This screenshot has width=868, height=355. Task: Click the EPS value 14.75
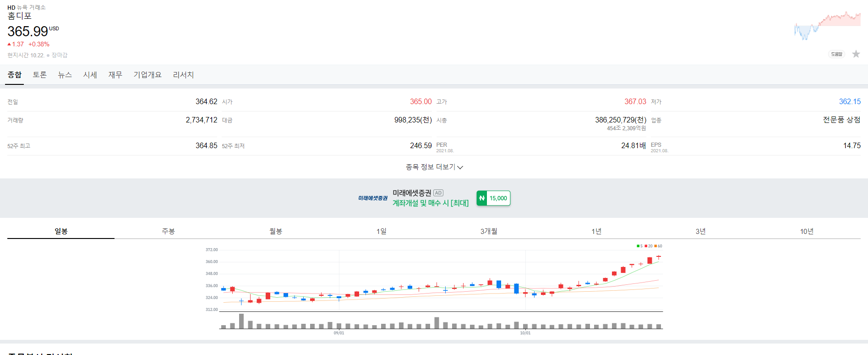[852, 145]
